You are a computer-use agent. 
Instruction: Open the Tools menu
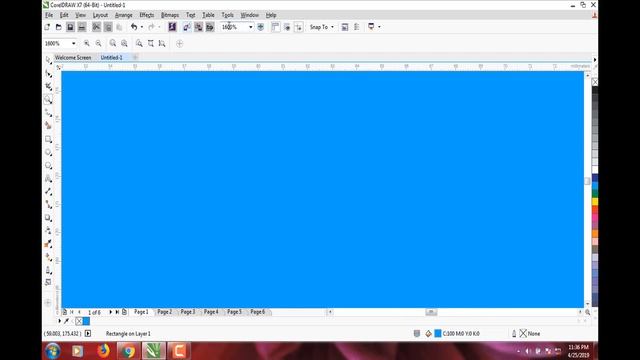[227, 15]
